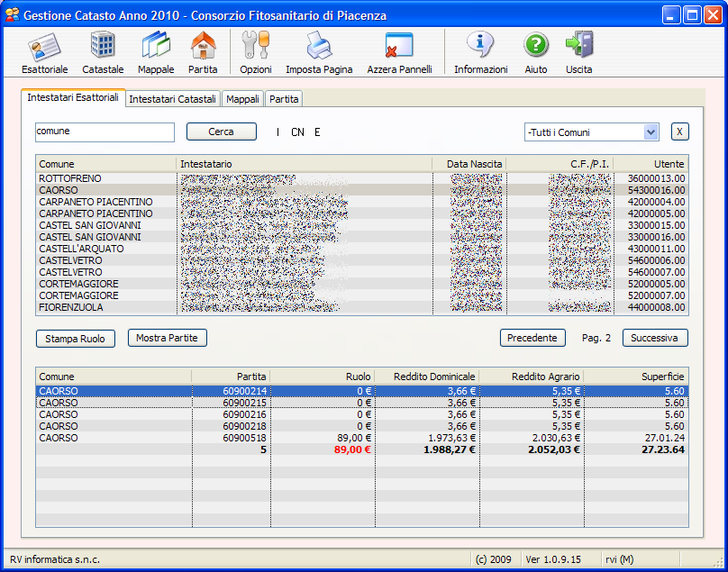Select the Partita 60900518 row

(x=362, y=438)
